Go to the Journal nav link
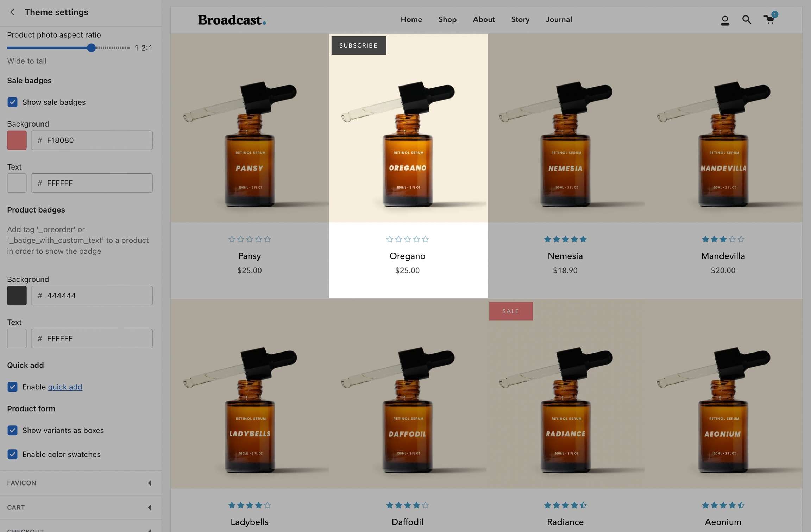Screen dimensions: 811x532 pos(559,20)
